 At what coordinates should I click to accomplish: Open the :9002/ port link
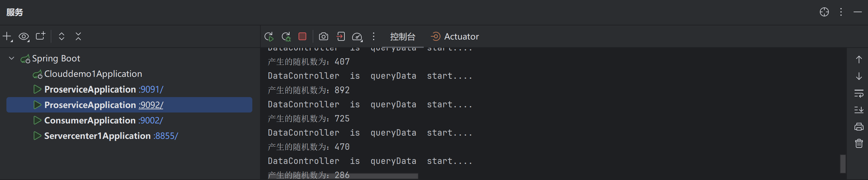tap(150, 121)
